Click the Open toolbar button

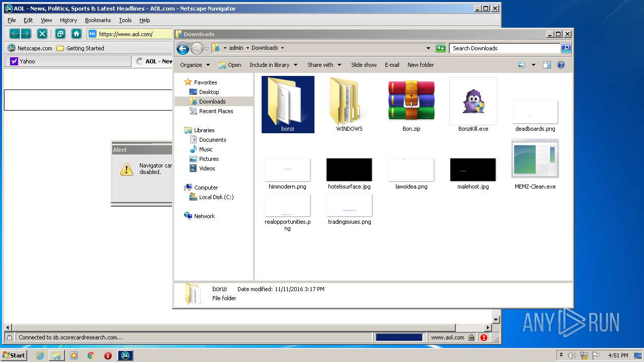230,65
